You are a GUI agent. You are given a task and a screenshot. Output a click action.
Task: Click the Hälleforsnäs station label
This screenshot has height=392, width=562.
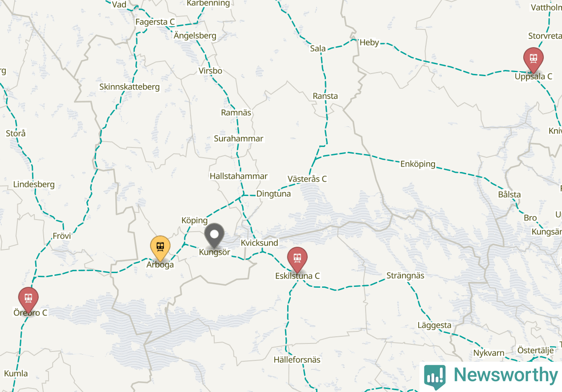(297, 359)
